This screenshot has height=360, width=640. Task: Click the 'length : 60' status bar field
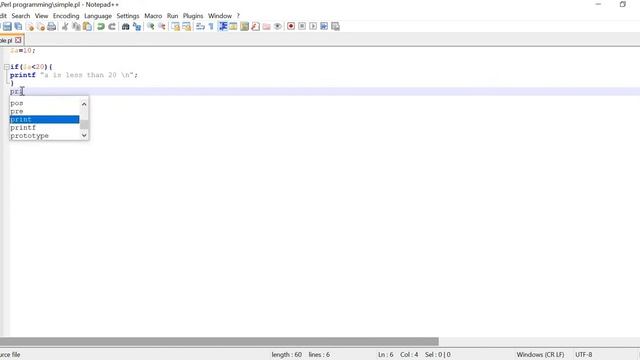[287, 355]
